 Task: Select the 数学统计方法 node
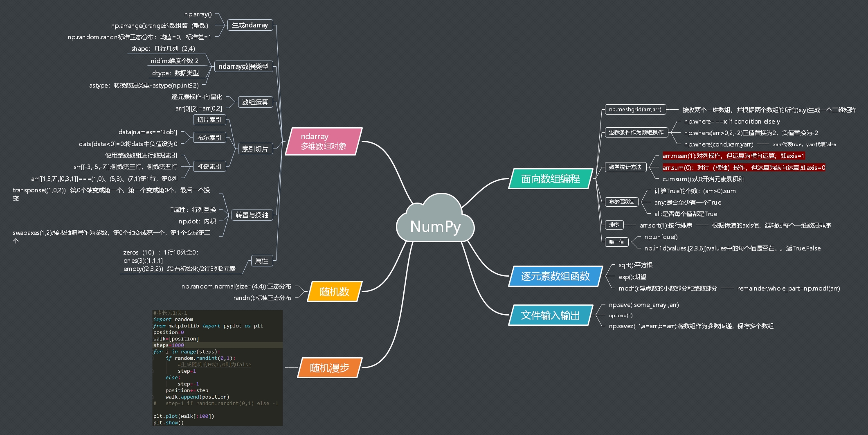(625, 167)
